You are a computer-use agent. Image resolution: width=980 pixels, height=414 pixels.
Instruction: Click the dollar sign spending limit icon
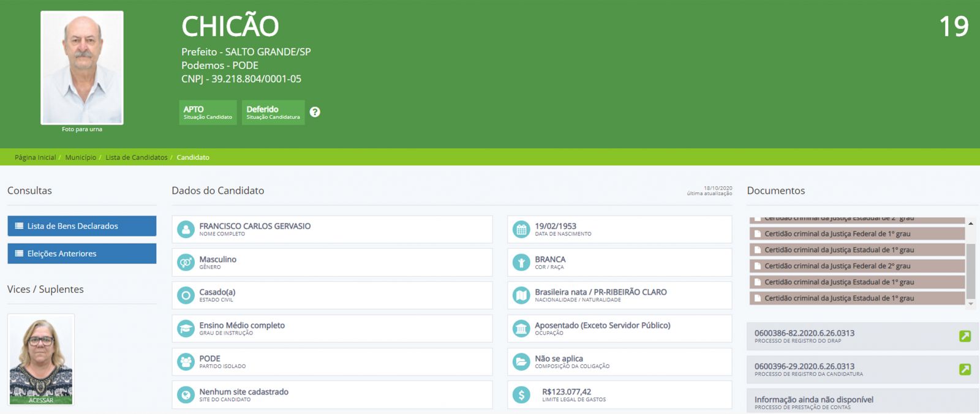point(521,395)
